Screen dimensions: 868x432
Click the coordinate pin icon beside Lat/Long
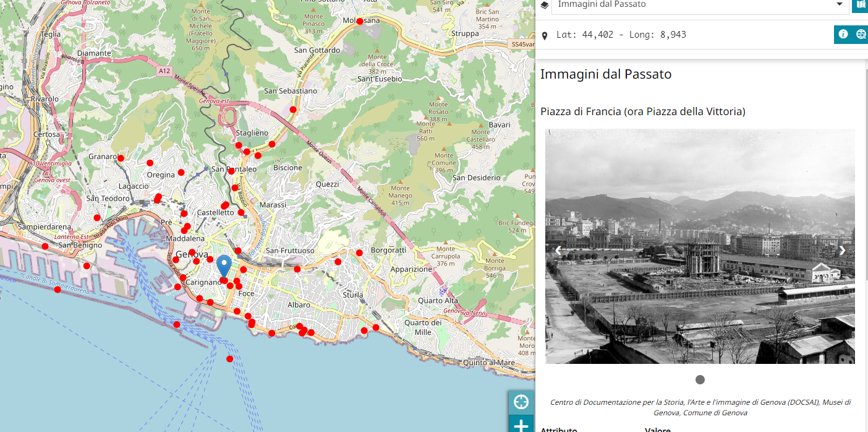tap(545, 36)
